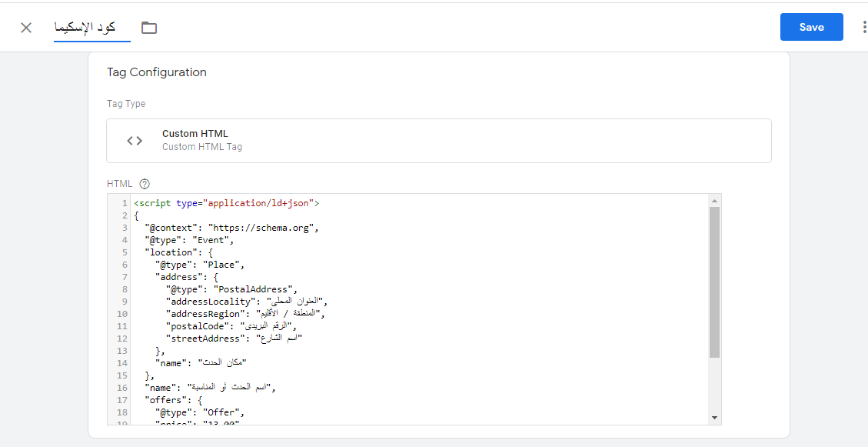Click the Tag Configuration heading
This screenshot has width=868, height=447.
point(157,72)
